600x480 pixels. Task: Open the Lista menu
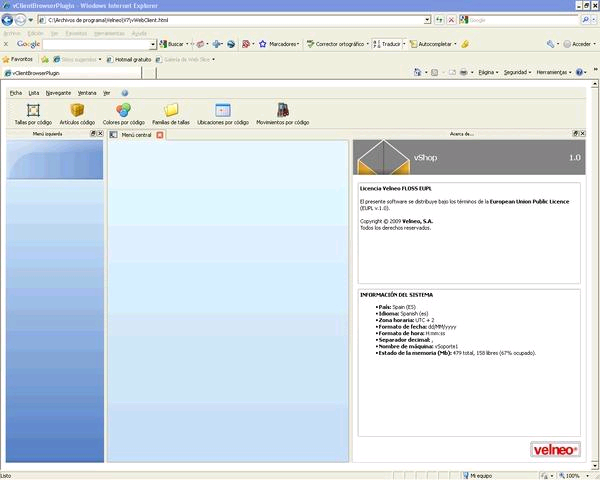click(x=34, y=93)
